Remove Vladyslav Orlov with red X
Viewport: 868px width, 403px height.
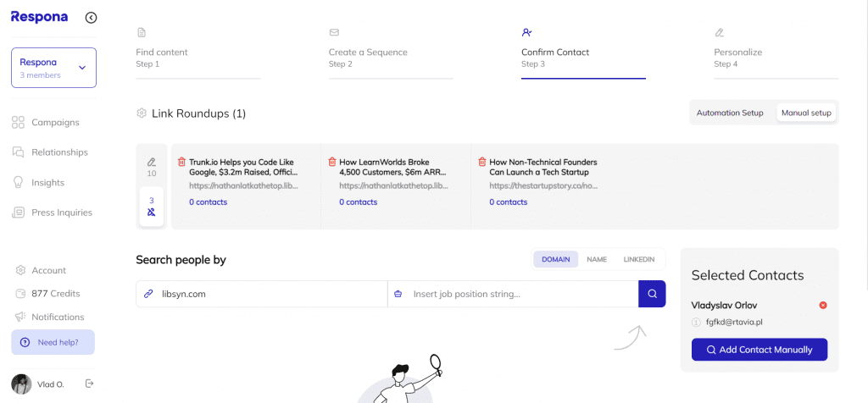point(823,305)
